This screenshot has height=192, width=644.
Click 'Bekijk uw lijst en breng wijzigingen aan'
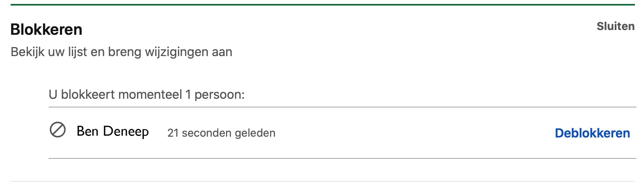click(121, 52)
